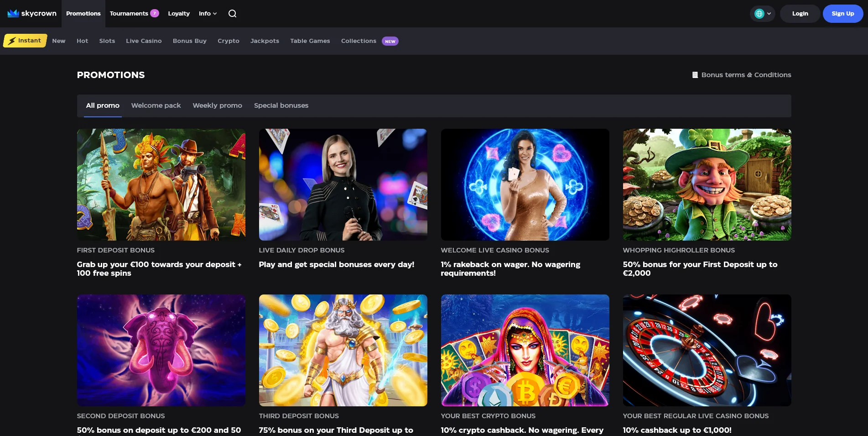Viewport: 868px width, 436px height.
Task: Click the Tournaments count badge
Action: coord(155,13)
